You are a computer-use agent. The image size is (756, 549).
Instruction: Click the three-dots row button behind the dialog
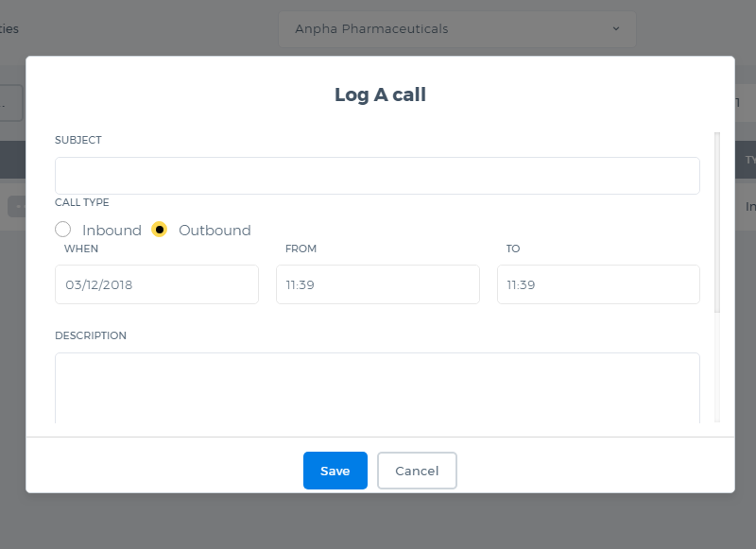tap(16, 207)
